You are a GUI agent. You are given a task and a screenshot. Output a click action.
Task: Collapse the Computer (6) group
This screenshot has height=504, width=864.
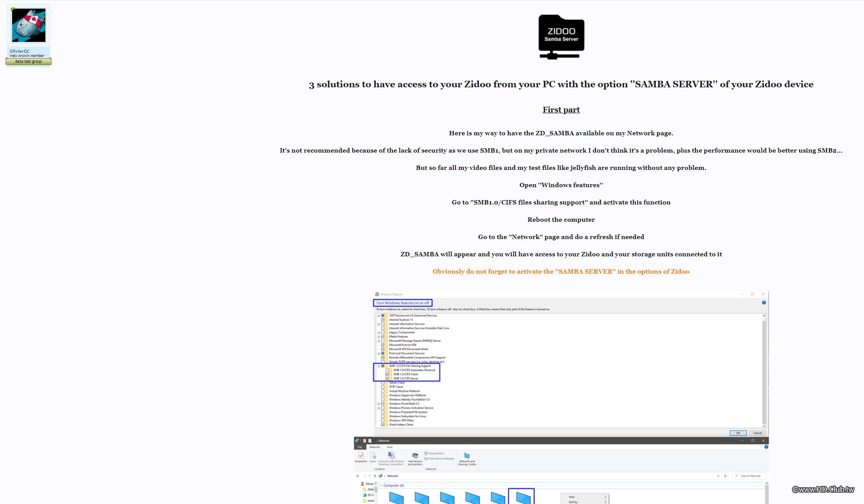coord(381,485)
